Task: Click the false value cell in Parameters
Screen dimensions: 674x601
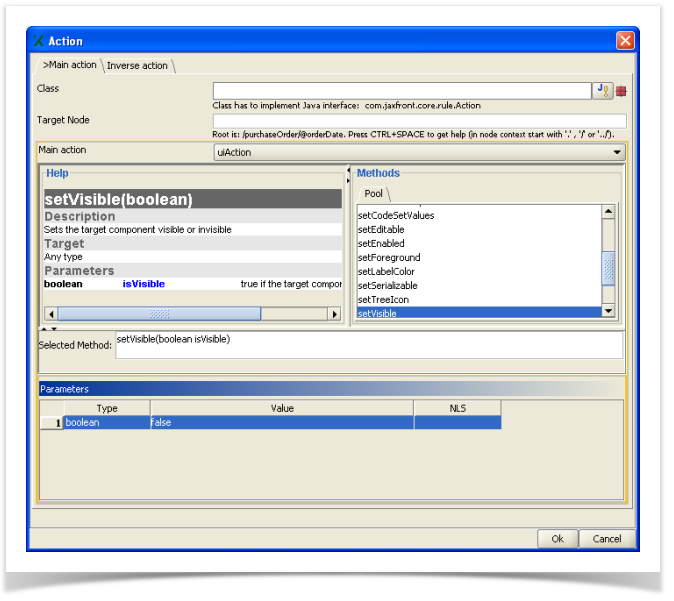Action: pyautogui.click(x=281, y=423)
